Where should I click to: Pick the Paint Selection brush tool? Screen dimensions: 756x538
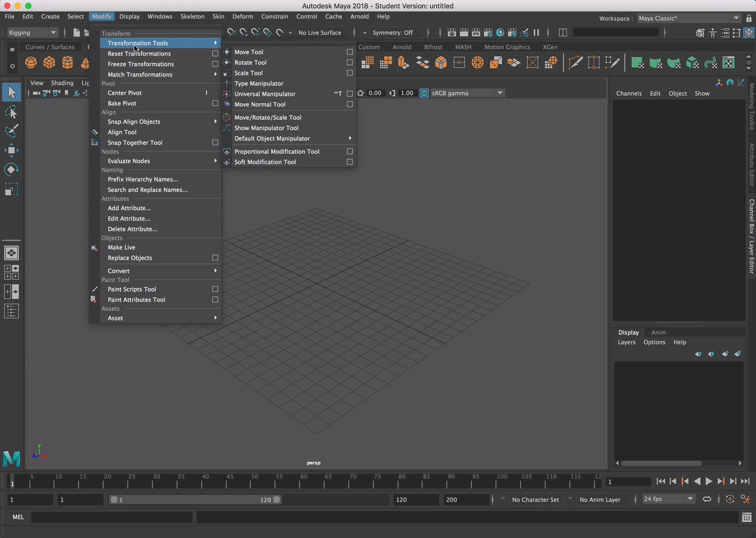(12, 131)
